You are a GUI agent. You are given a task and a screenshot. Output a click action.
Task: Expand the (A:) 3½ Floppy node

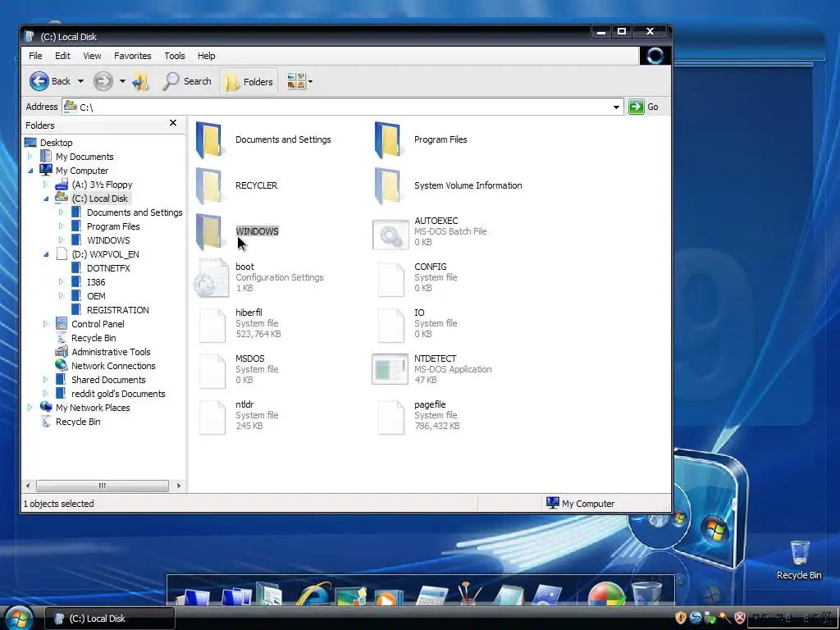[46, 185]
